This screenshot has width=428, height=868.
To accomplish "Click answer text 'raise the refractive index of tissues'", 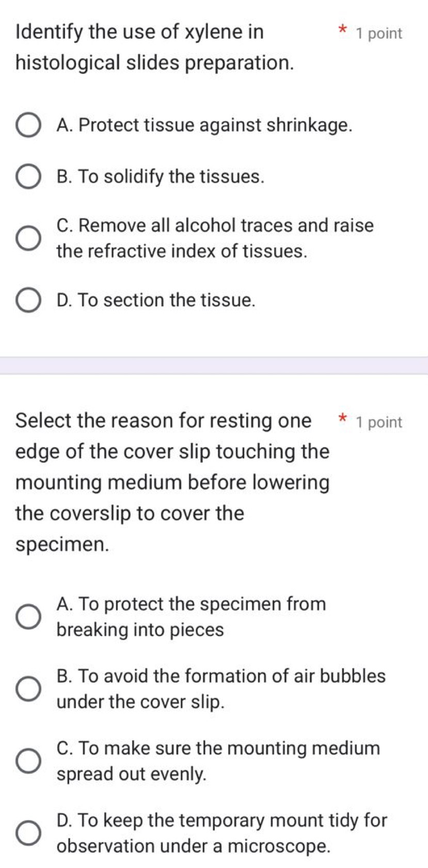I will tap(182, 251).
